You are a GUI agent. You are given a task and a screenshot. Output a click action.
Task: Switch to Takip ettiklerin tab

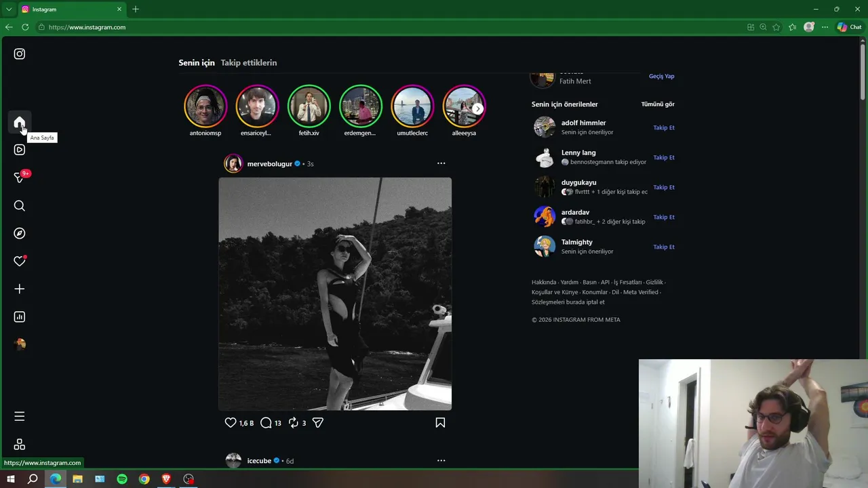249,62
